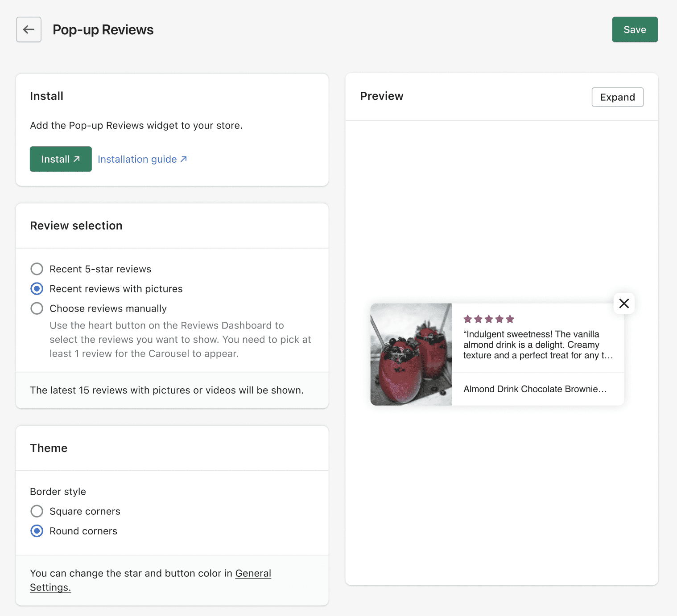Select Recent reviews with pictures option

[37, 289]
